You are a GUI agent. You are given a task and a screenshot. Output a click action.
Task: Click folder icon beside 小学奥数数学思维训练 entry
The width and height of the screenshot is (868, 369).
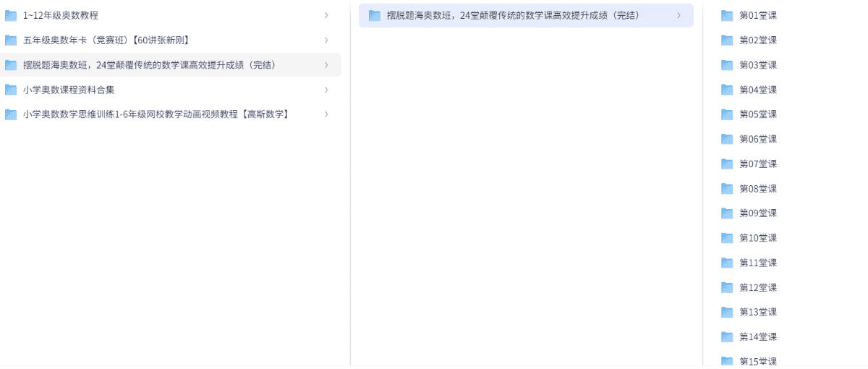coord(11,114)
